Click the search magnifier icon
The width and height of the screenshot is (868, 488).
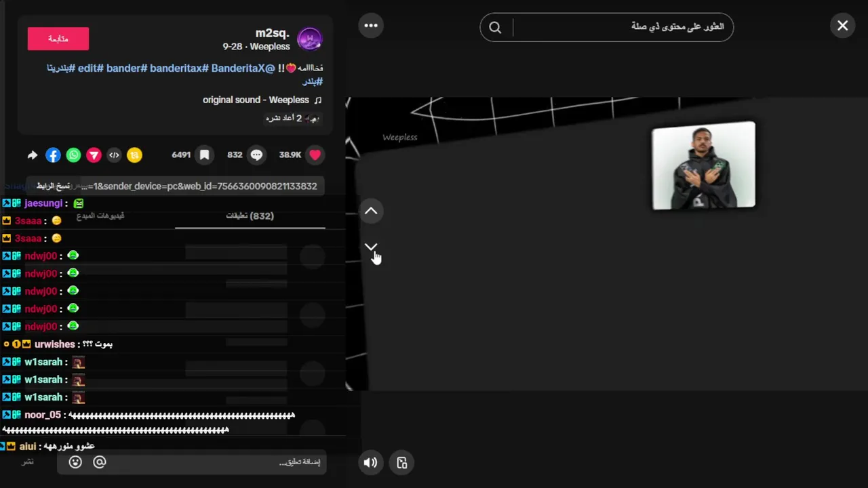coord(495,27)
